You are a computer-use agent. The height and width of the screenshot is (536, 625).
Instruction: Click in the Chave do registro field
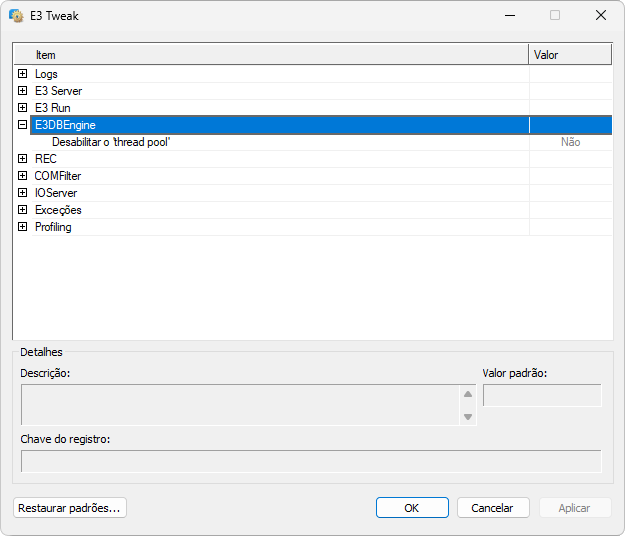pyautogui.click(x=311, y=461)
